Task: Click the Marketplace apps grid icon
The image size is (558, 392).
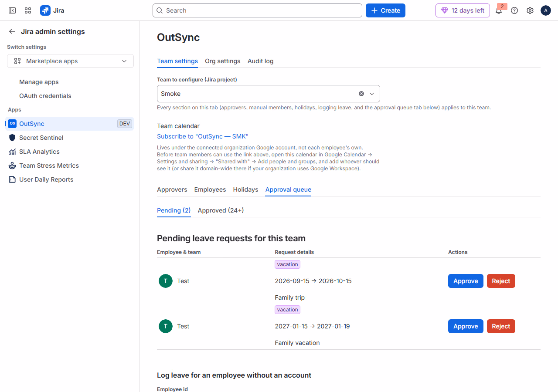Action: coord(17,61)
